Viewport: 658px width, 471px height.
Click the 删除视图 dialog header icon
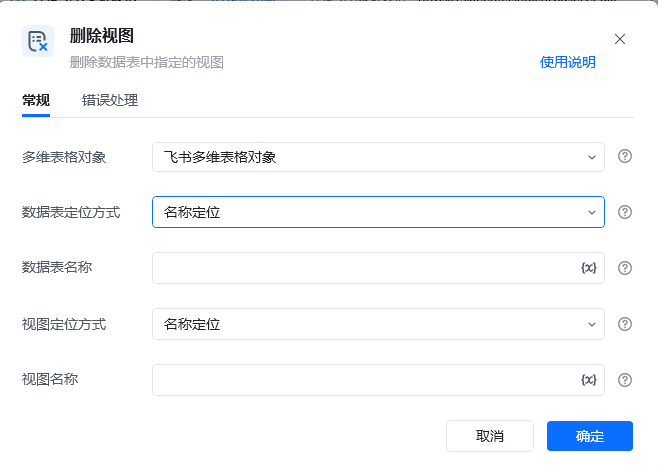[x=38, y=41]
